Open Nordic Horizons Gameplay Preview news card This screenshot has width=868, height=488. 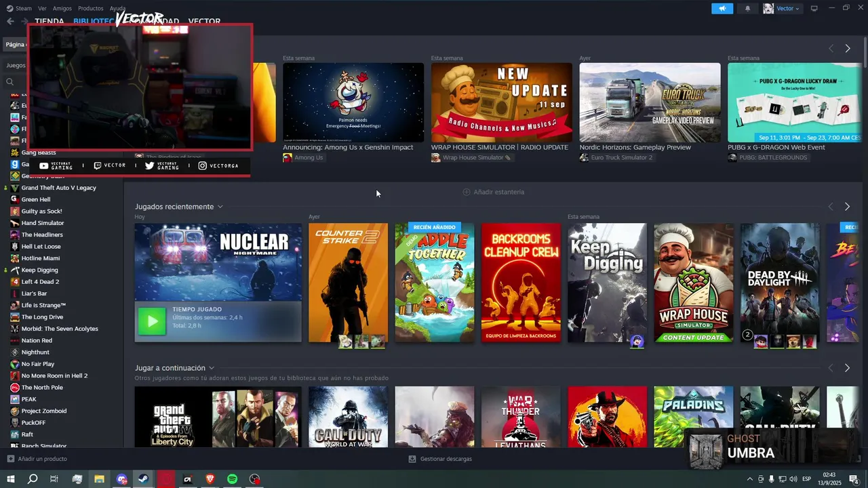coord(650,102)
